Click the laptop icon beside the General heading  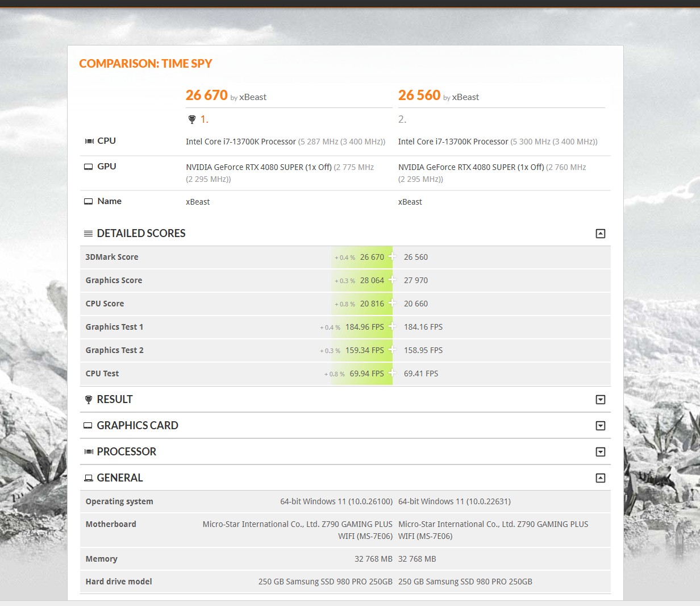pos(88,478)
